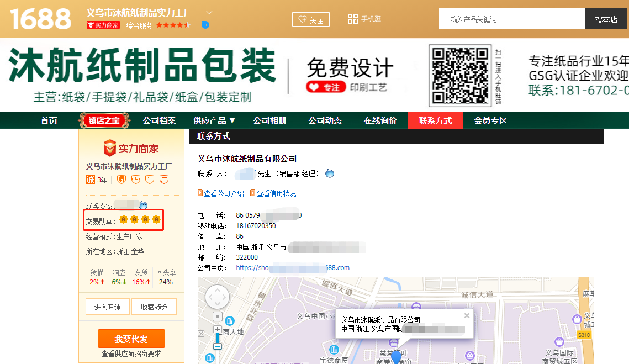Click the 质 quality shield icon
This screenshot has height=364, width=629.
[x=121, y=180]
